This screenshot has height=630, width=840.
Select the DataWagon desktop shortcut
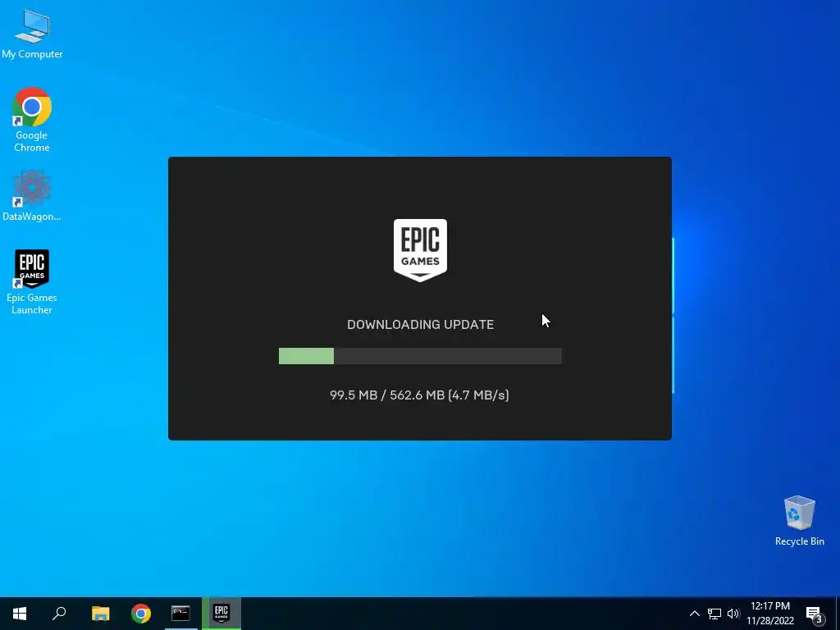[x=32, y=195]
